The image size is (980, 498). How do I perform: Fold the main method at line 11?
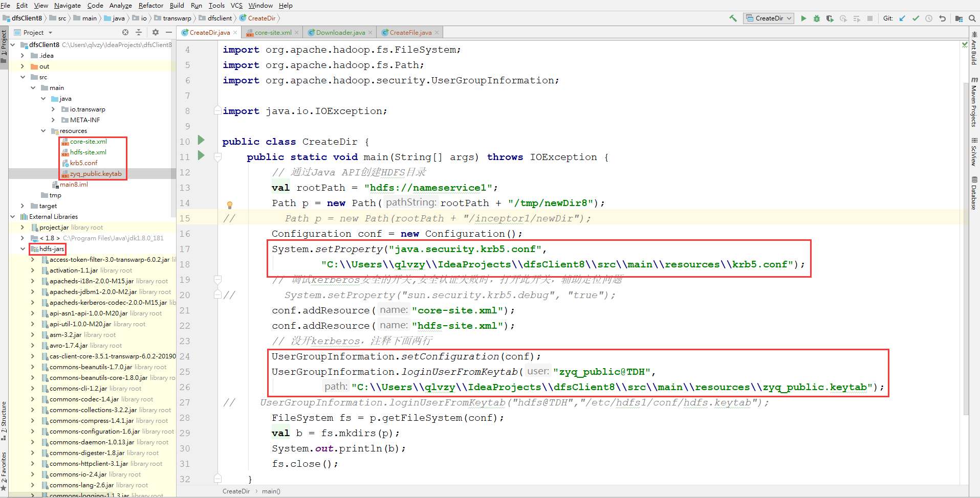217,157
